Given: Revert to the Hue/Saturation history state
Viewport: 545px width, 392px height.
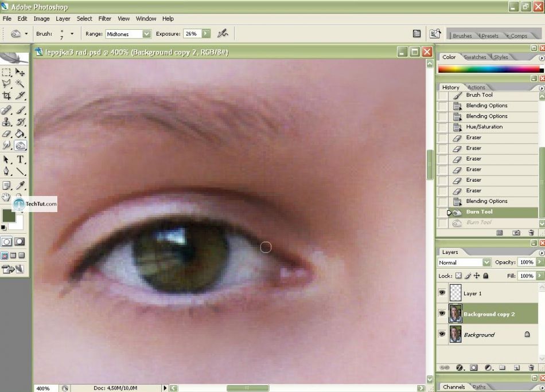Looking at the screenshot, I should point(487,127).
